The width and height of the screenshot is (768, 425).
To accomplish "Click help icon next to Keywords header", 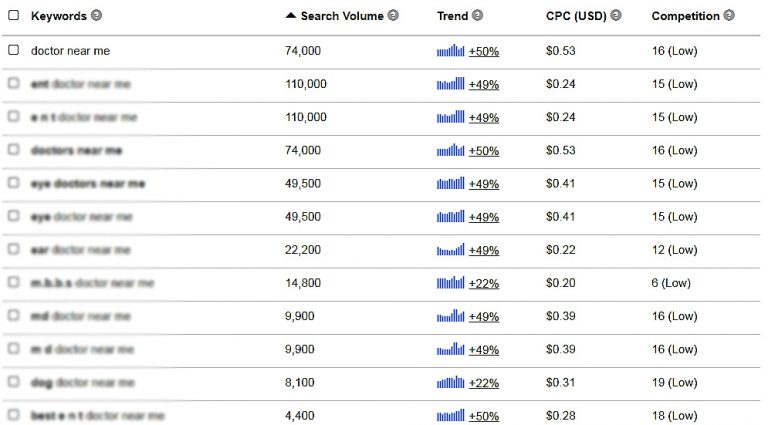I will (96, 15).
